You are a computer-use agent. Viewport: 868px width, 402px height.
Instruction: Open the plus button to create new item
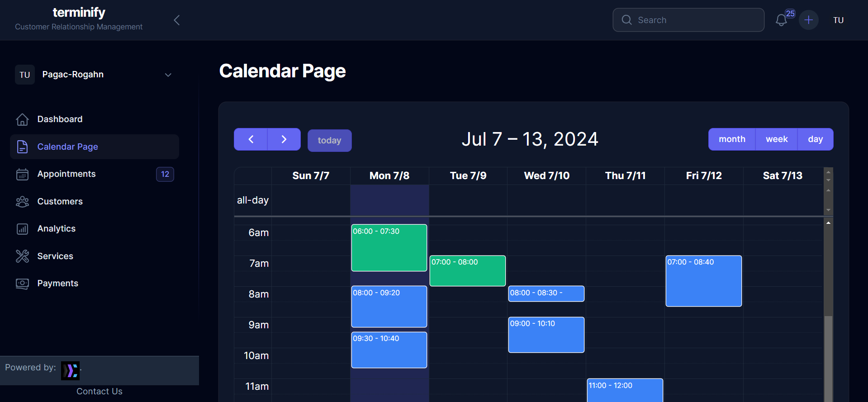point(809,20)
